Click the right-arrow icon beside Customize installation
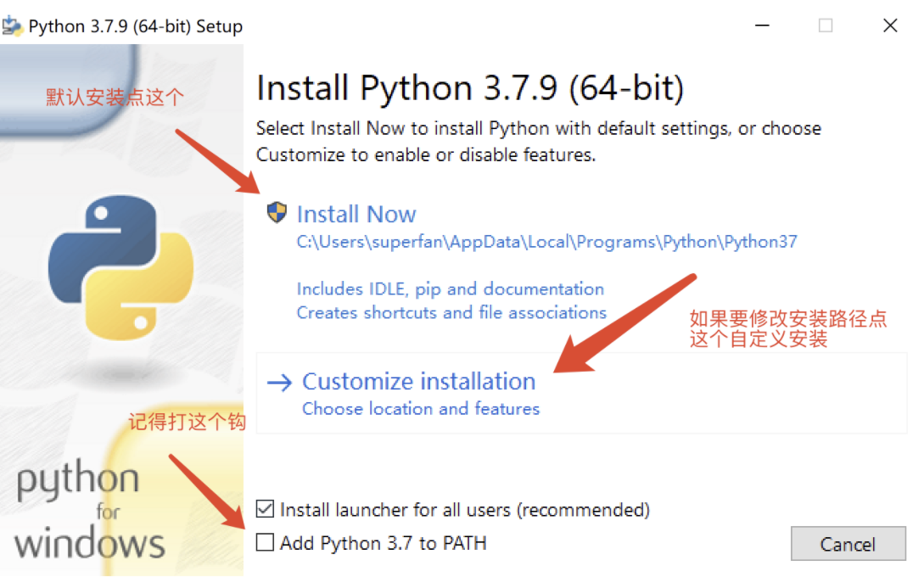924x577 pixels. coord(279,383)
